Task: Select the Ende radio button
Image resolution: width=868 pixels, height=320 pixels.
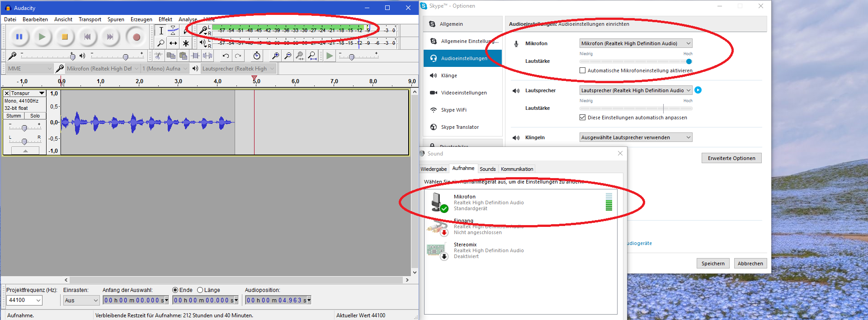Action: [175, 290]
